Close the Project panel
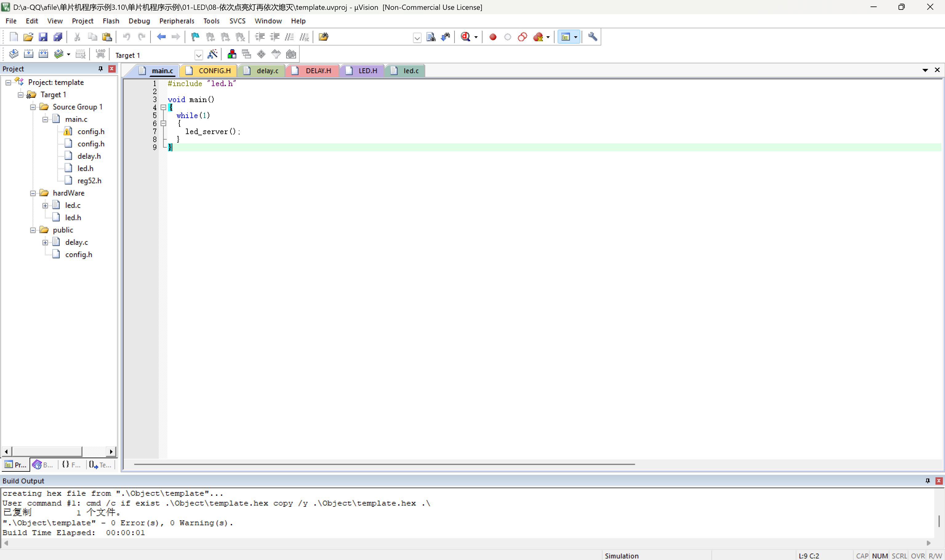 click(x=112, y=69)
